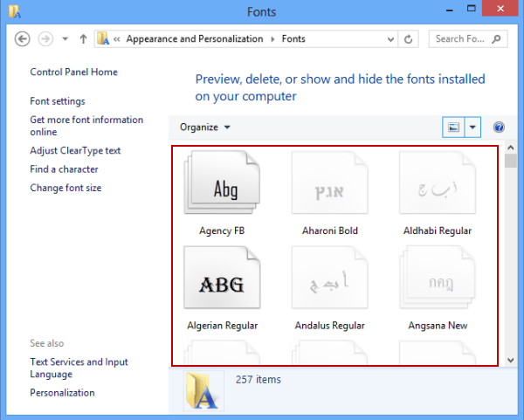Image resolution: width=524 pixels, height=420 pixels.
Task: Open the recent locations dropdown arrow
Action: 65,39
